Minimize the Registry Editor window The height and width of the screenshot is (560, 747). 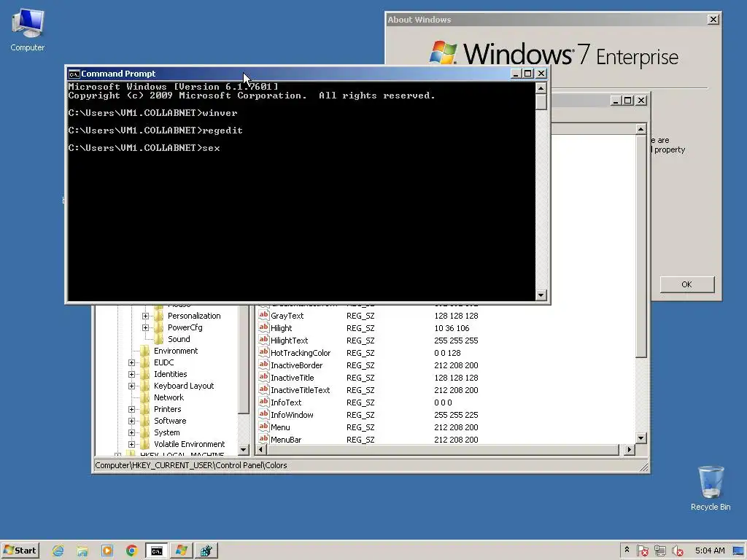point(616,101)
